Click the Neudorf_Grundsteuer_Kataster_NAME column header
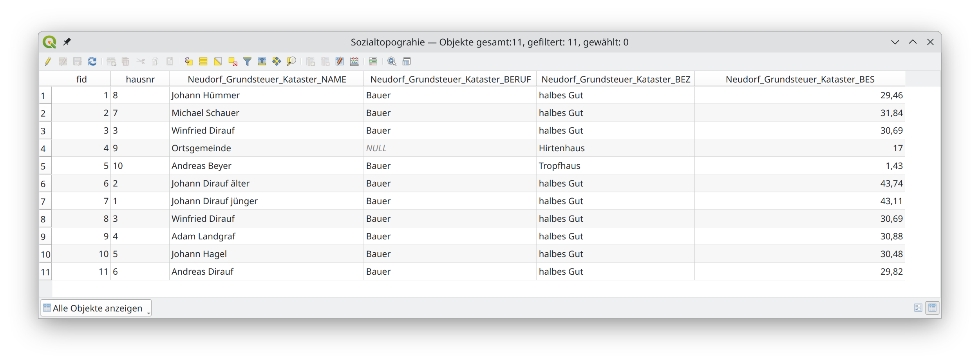This screenshot has width=980, height=364. point(266,80)
